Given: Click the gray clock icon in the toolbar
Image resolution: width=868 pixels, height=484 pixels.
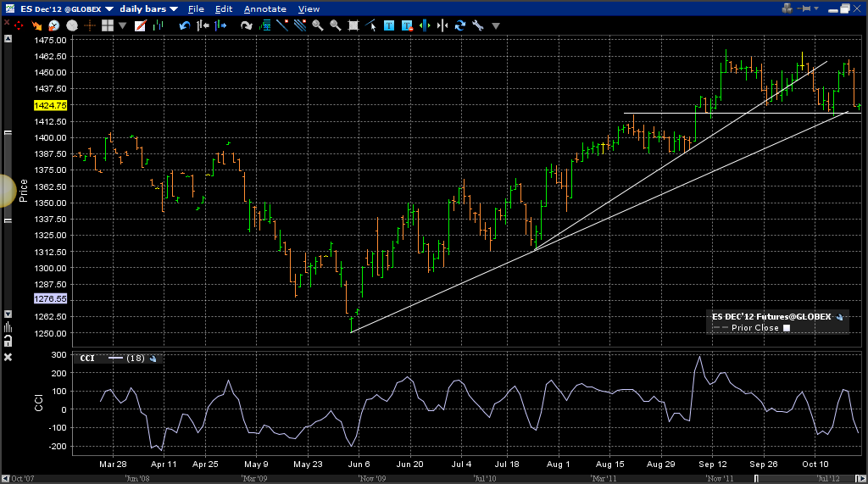Looking at the screenshot, I should pyautogui.click(x=72, y=25).
